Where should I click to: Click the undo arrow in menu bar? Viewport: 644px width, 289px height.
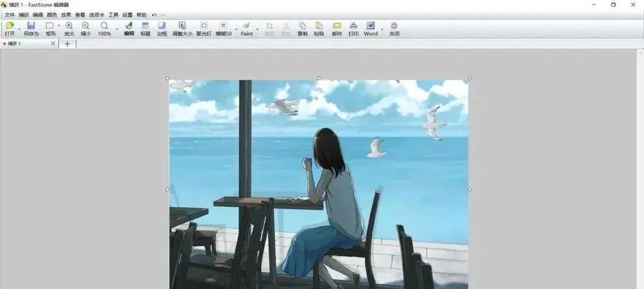[154, 15]
